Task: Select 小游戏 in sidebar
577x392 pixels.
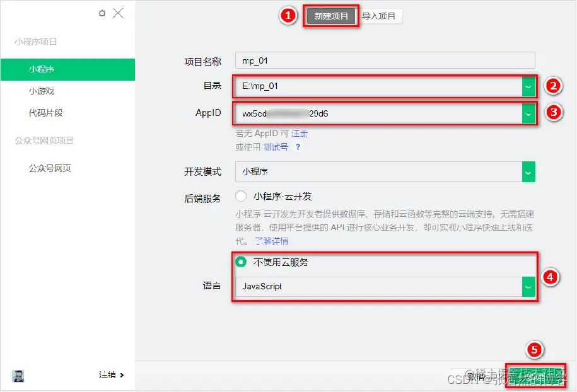Action: pyautogui.click(x=42, y=91)
